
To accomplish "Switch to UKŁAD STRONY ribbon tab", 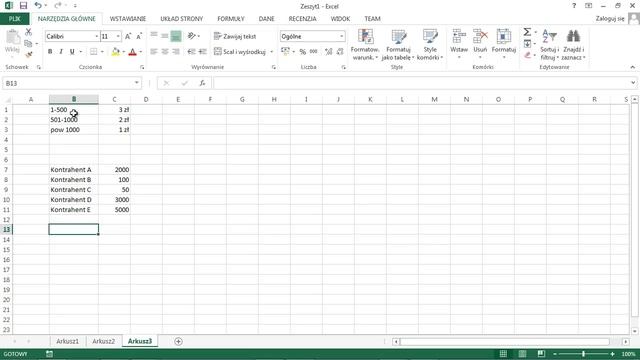I will pos(182,19).
